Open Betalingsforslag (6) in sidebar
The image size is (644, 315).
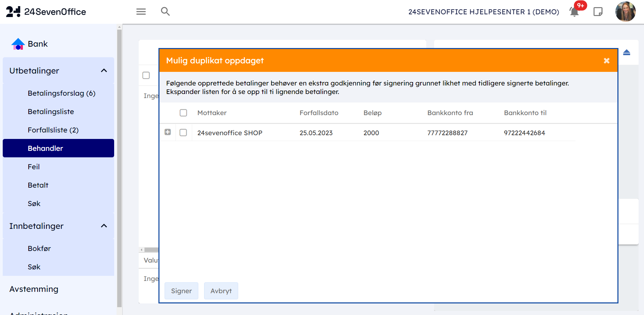point(61,93)
